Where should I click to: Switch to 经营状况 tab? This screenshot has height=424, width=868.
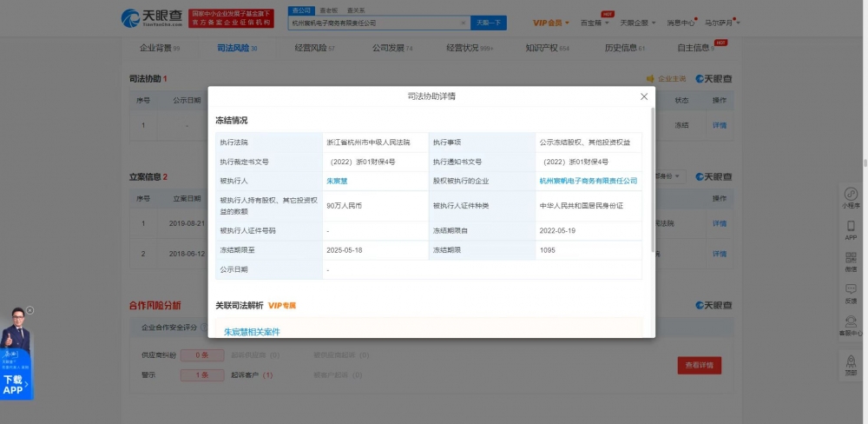point(470,48)
